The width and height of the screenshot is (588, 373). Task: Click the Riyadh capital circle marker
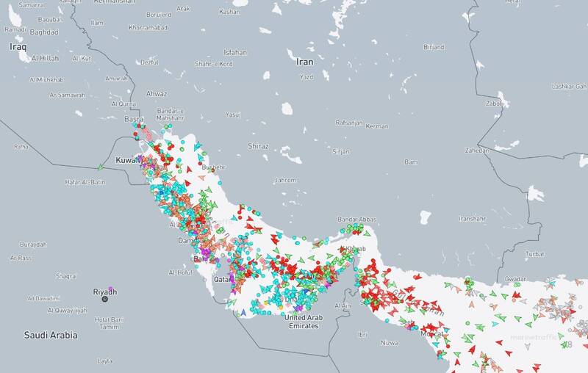[105, 299]
